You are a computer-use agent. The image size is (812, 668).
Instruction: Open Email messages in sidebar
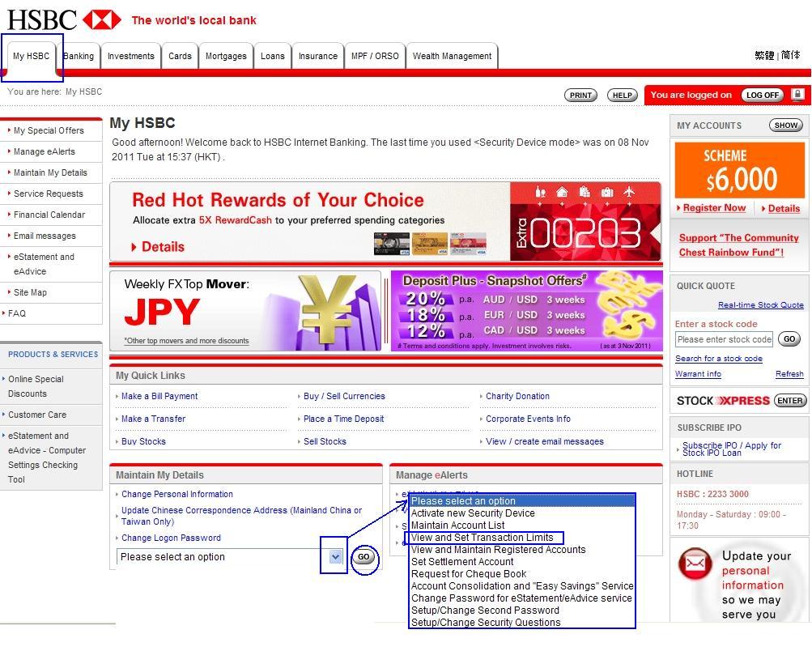click(x=45, y=236)
